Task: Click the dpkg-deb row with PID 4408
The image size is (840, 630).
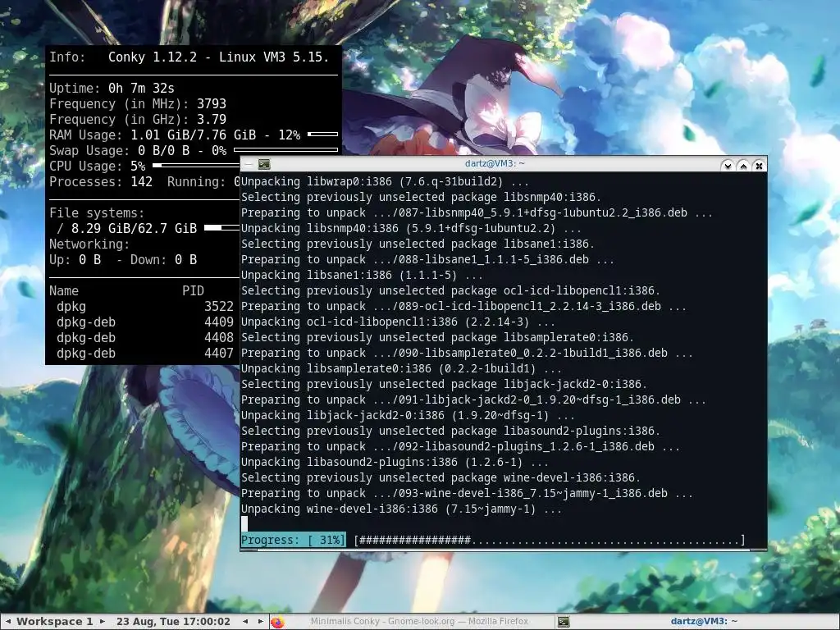Action: 144,337
